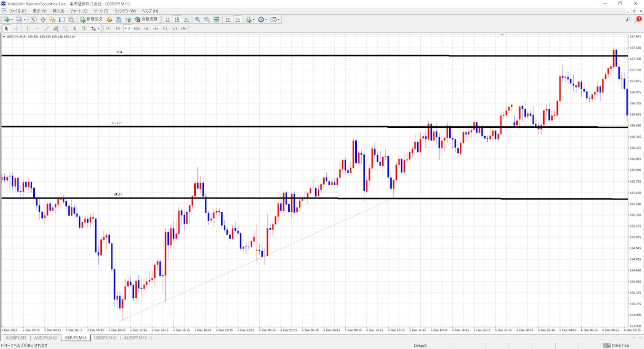Viewport: 644px width, 349px height.
Task: Select the cursor arrow tool
Action: (7, 29)
